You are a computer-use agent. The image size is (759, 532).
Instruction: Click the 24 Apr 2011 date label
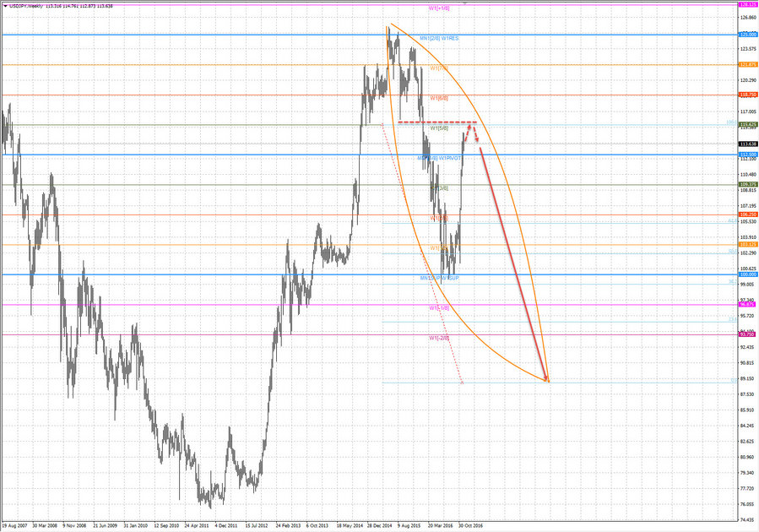coord(197,525)
